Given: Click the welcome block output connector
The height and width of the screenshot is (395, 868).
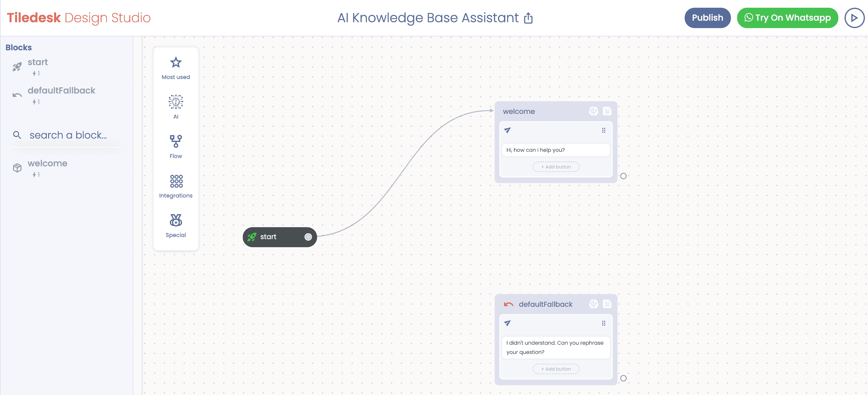Looking at the screenshot, I should (623, 176).
